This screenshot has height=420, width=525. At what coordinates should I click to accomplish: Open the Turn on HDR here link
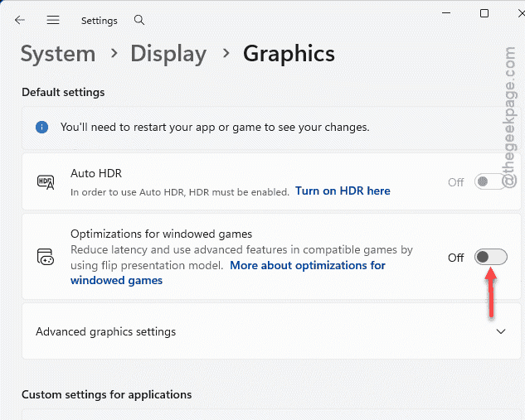pyautogui.click(x=343, y=191)
